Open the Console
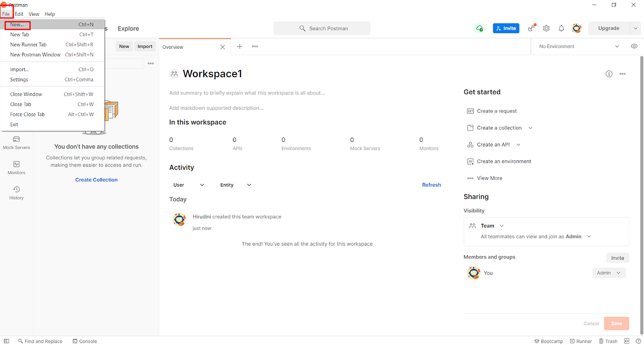The width and height of the screenshot is (644, 345). click(85, 341)
